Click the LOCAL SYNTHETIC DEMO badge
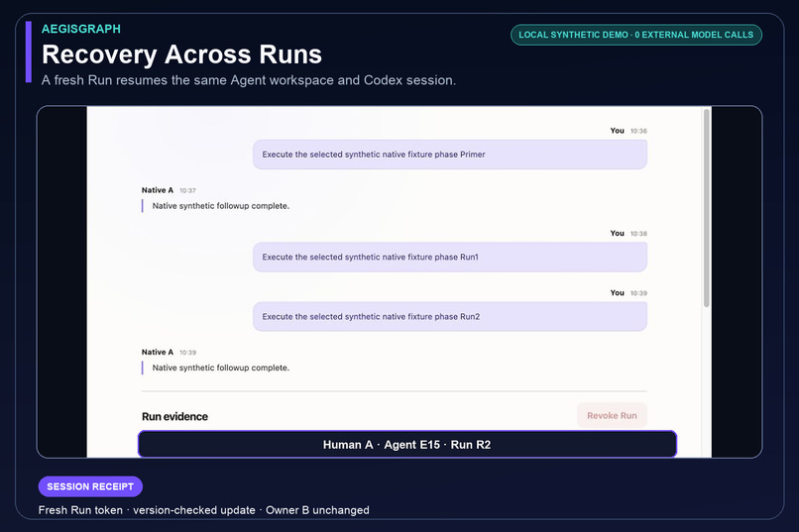799x532 pixels. click(636, 35)
